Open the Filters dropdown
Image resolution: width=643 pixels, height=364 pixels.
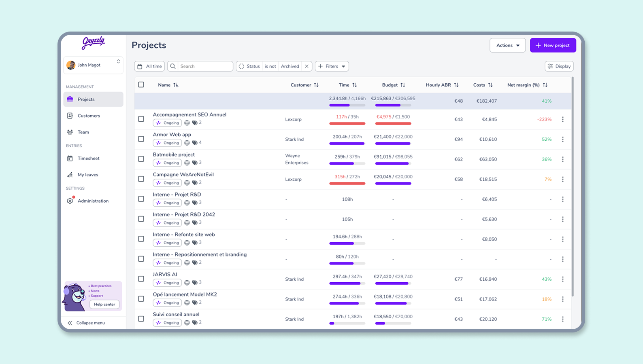(332, 66)
